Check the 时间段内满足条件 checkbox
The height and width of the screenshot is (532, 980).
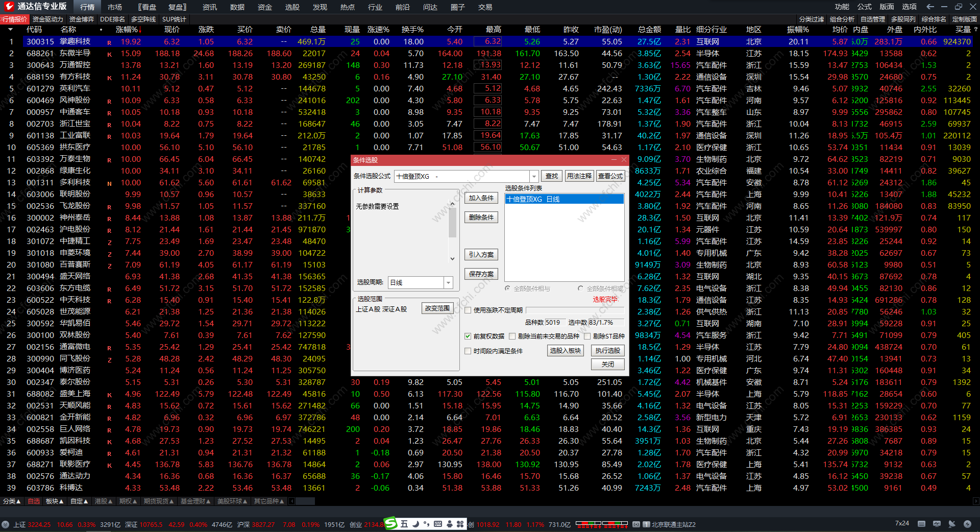pos(468,351)
